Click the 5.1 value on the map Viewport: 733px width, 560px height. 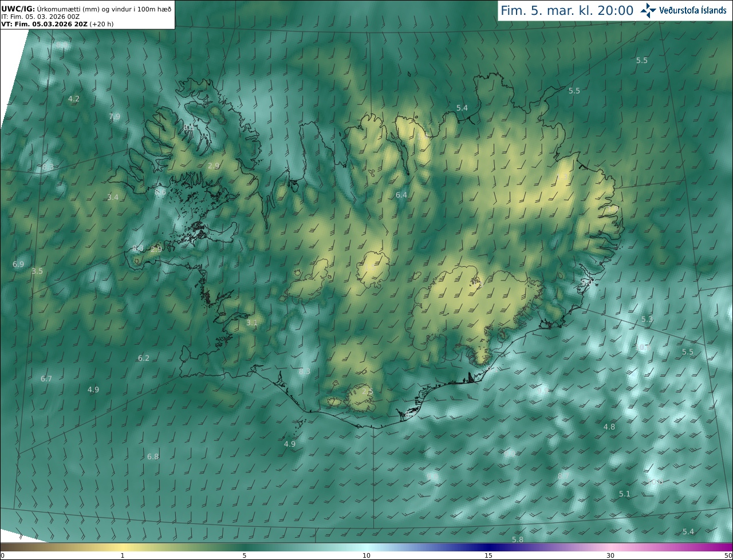pos(625,494)
